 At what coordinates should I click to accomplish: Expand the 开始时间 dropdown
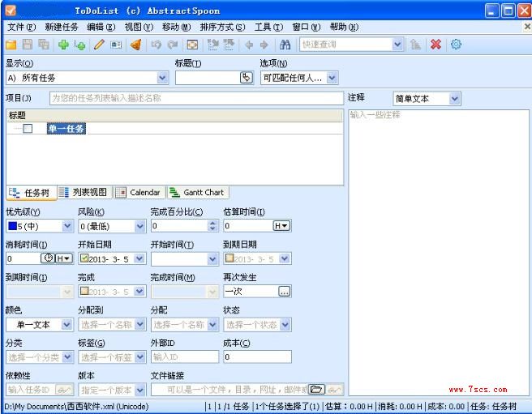pyautogui.click(x=212, y=259)
